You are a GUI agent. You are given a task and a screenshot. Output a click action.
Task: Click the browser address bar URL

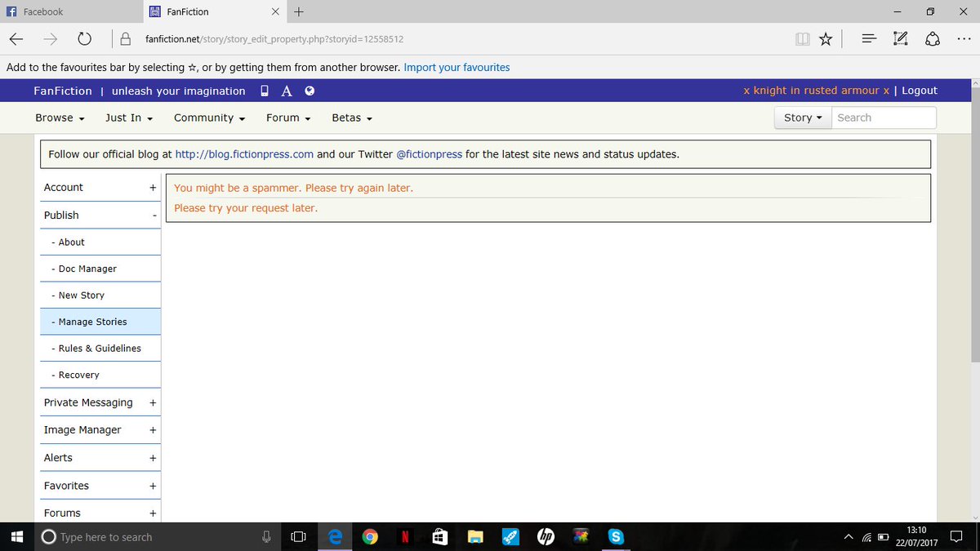[274, 38]
